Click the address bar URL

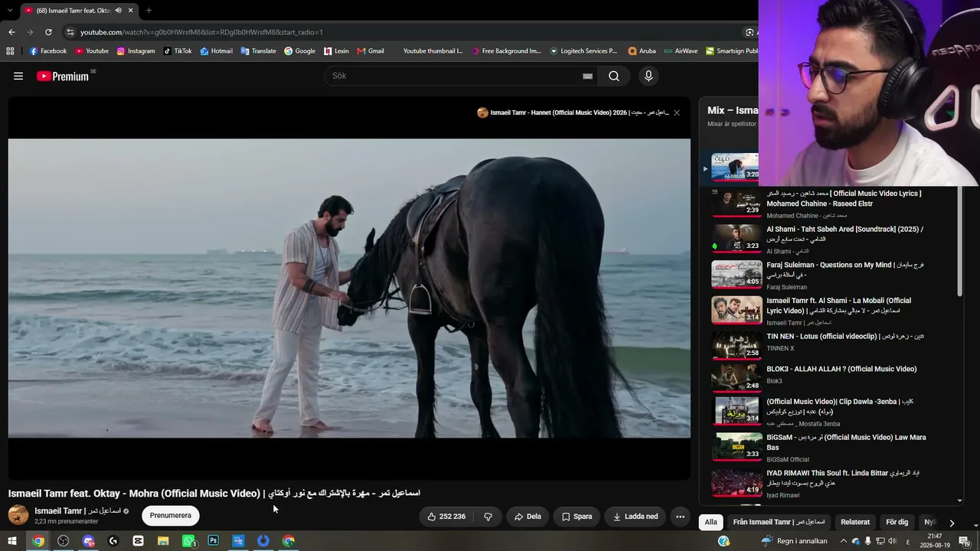201,32
